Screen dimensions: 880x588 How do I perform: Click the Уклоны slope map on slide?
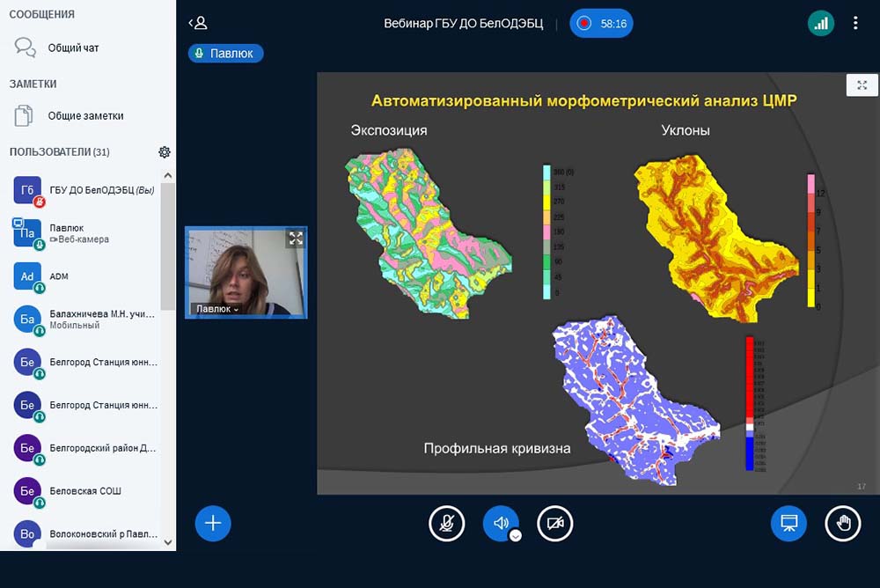point(716,239)
